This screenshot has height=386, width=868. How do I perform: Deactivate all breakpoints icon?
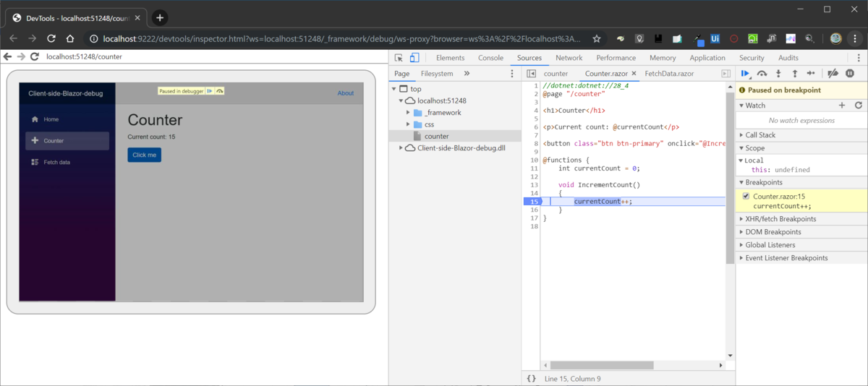(x=833, y=73)
